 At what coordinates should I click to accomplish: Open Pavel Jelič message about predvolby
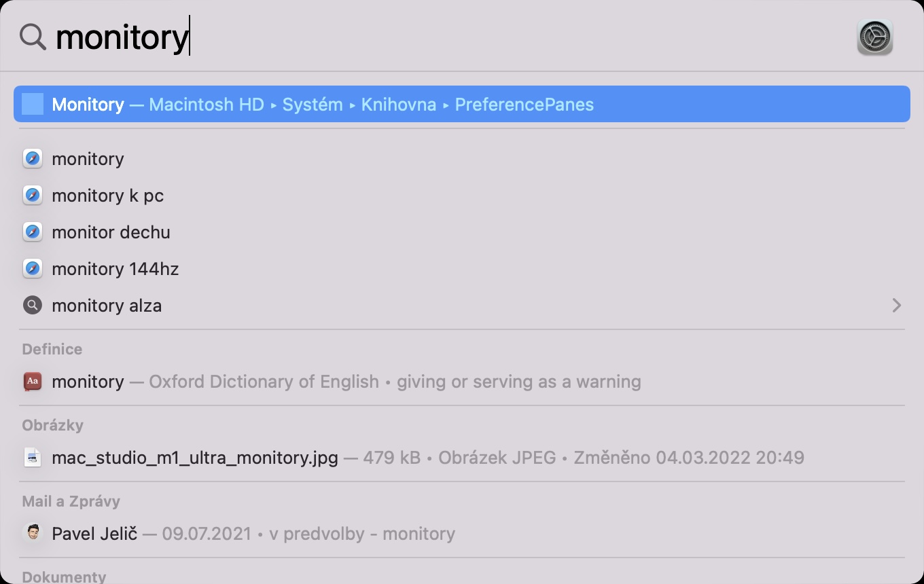[253, 534]
